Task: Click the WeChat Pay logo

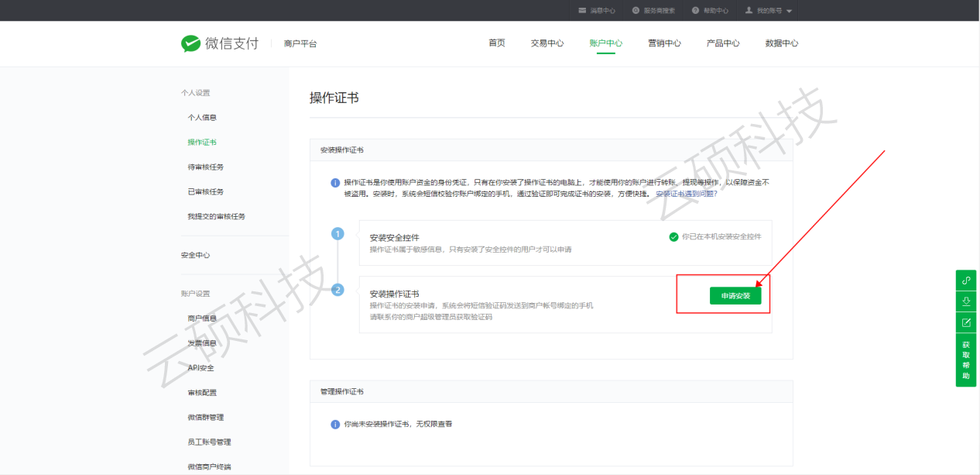Action: (x=220, y=43)
